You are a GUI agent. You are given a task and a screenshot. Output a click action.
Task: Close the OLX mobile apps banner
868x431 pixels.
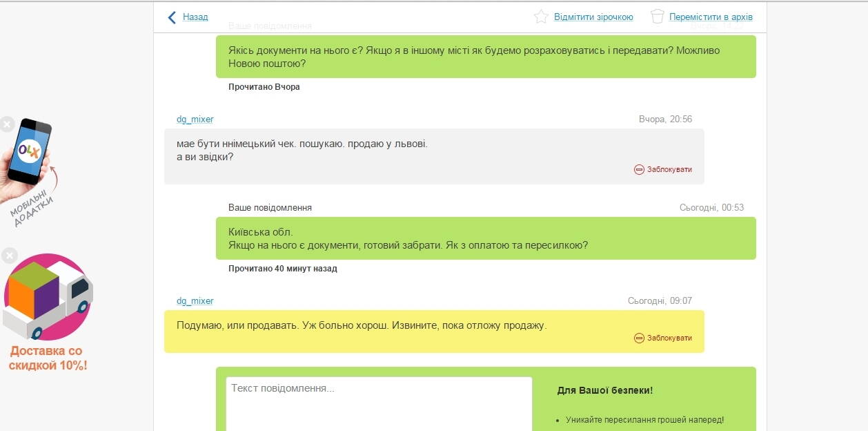pyautogui.click(x=7, y=124)
